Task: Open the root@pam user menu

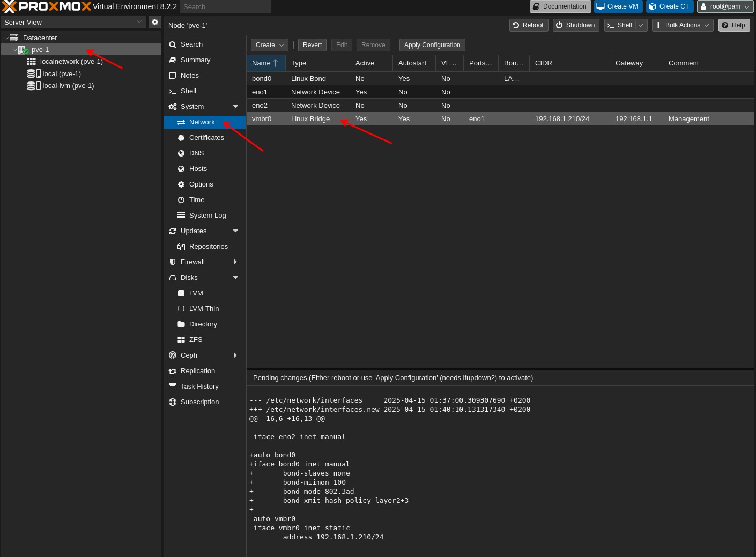Action: coord(725,6)
